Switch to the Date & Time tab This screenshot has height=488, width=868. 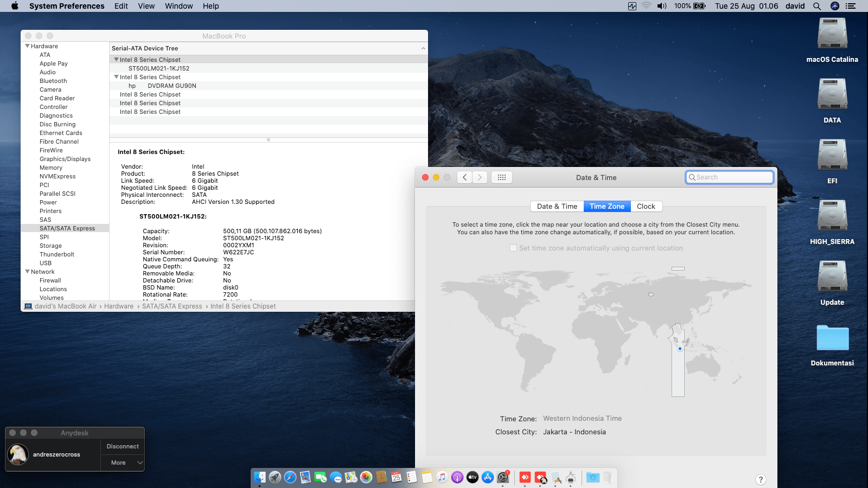coord(557,206)
